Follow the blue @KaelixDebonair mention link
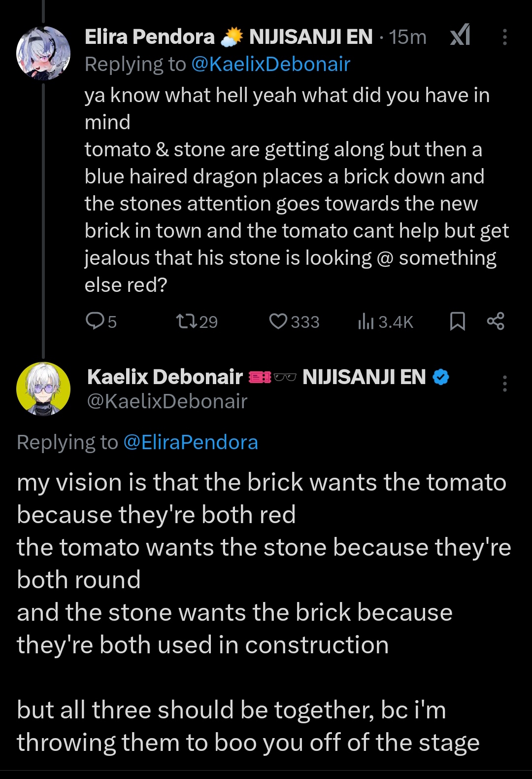This screenshot has height=779, width=532. [x=270, y=64]
